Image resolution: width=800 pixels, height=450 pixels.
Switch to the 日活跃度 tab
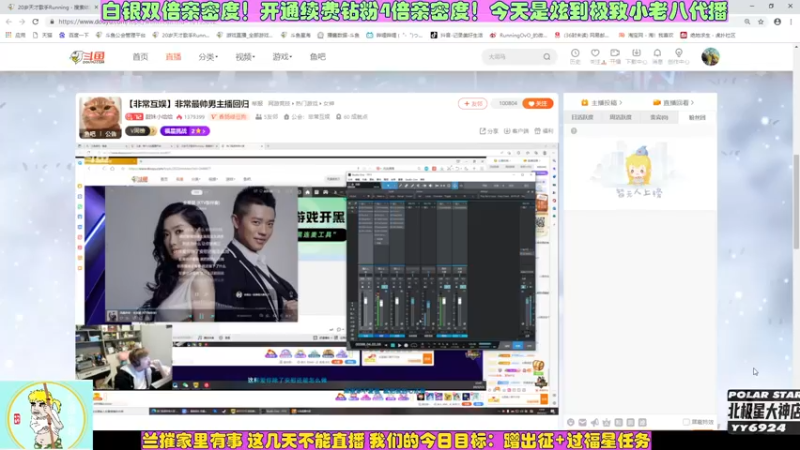(582, 117)
